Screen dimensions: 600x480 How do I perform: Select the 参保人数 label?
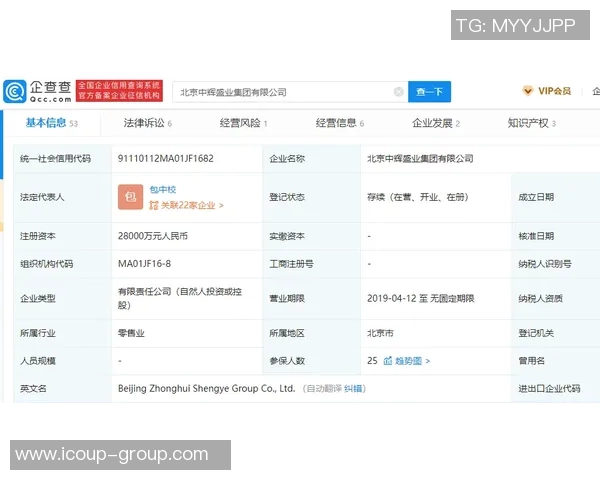coord(287,361)
